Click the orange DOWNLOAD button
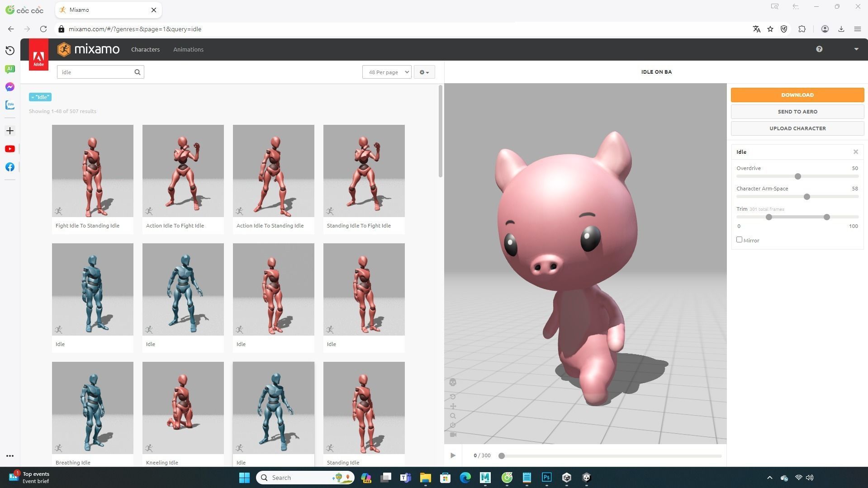The height and width of the screenshot is (488, 868). [797, 95]
